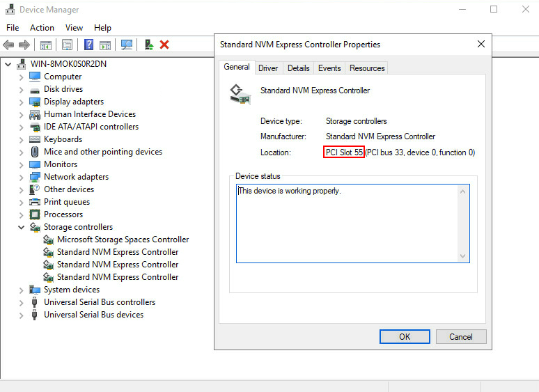Expand the Network adapters category

pos(22,178)
